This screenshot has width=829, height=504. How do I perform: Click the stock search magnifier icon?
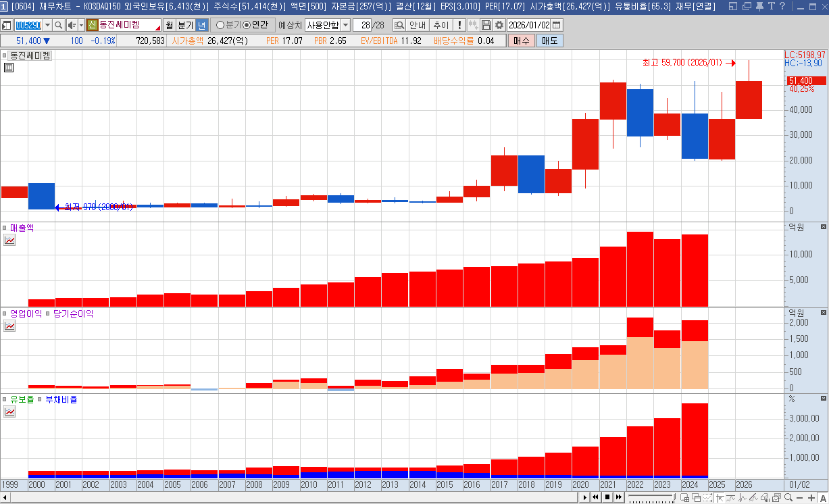[59, 25]
